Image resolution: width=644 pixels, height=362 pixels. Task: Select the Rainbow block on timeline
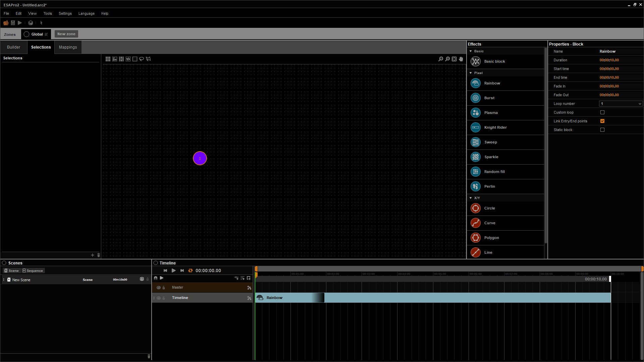point(433,298)
